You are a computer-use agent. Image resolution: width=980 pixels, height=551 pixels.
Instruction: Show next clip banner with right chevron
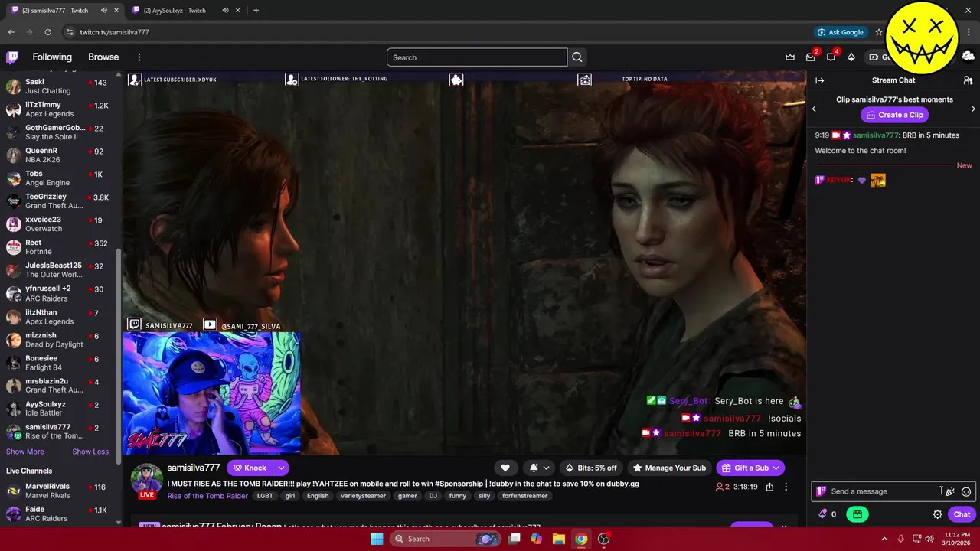tap(973, 109)
